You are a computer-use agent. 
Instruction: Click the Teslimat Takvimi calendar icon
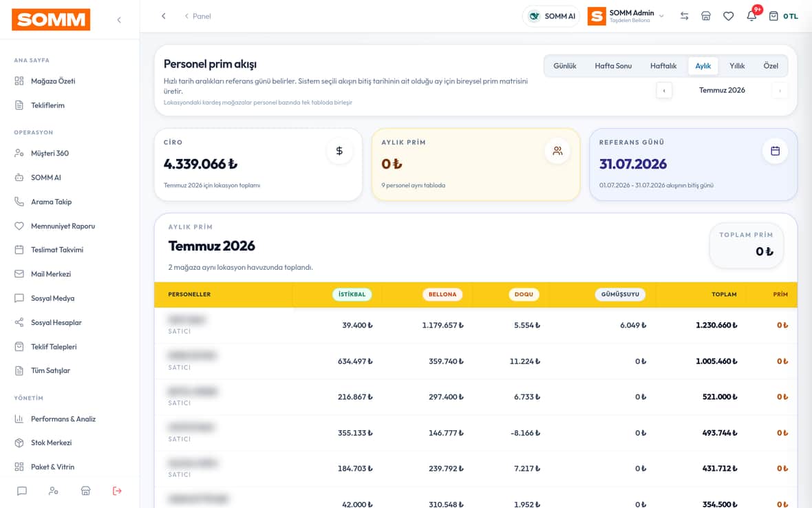coord(19,250)
